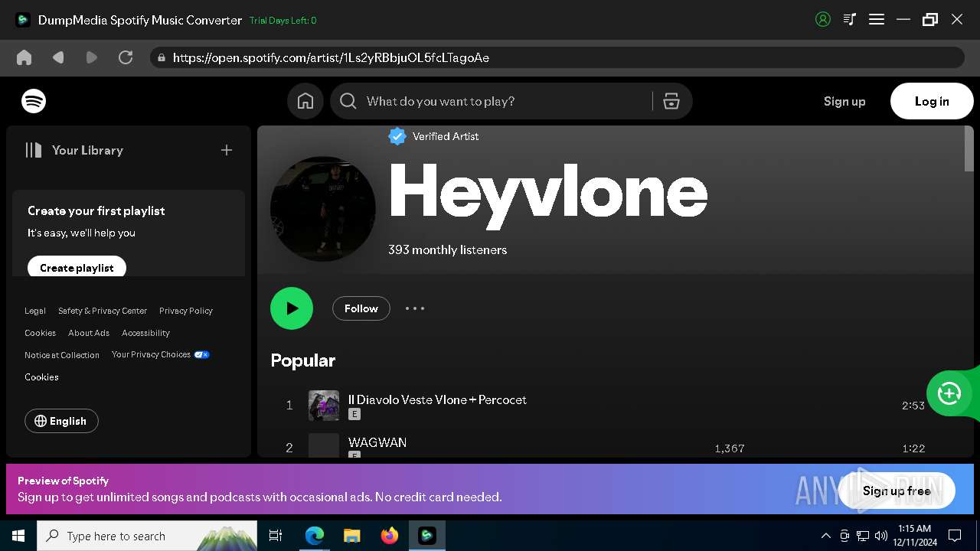
Task: Reload the current Spotify page
Action: coord(126,57)
